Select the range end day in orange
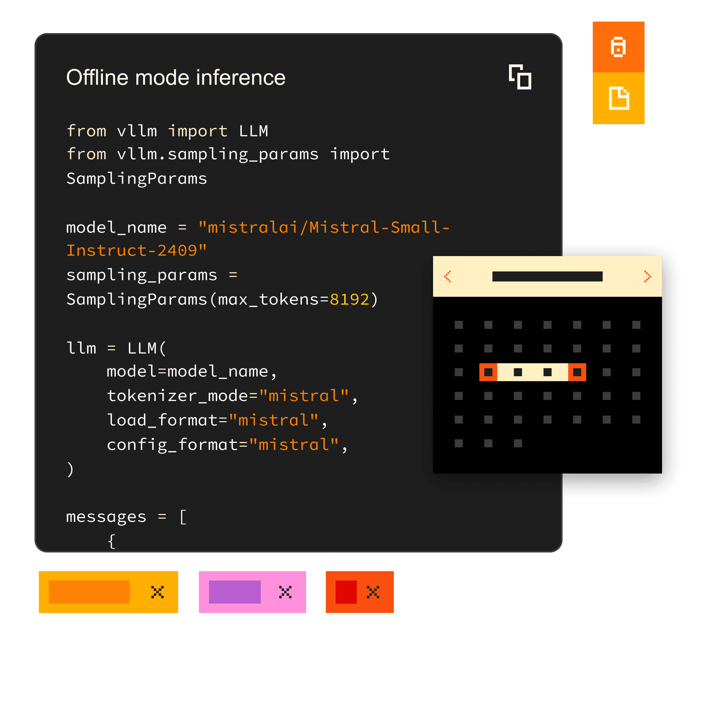Viewport: 728px width, 728px height. pyautogui.click(x=577, y=372)
